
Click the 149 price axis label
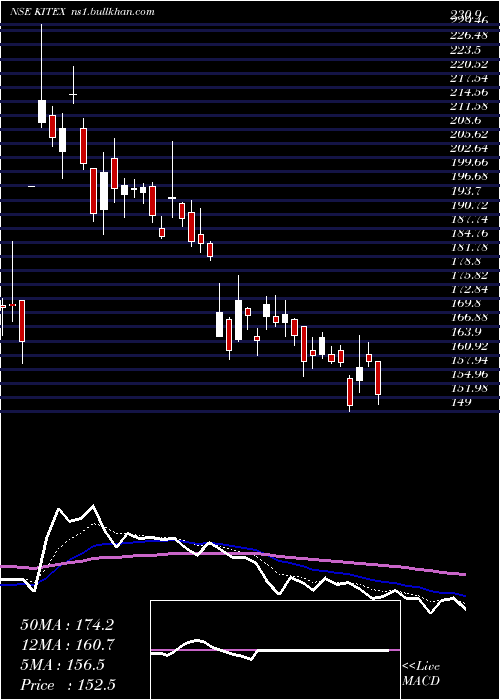coord(461,402)
